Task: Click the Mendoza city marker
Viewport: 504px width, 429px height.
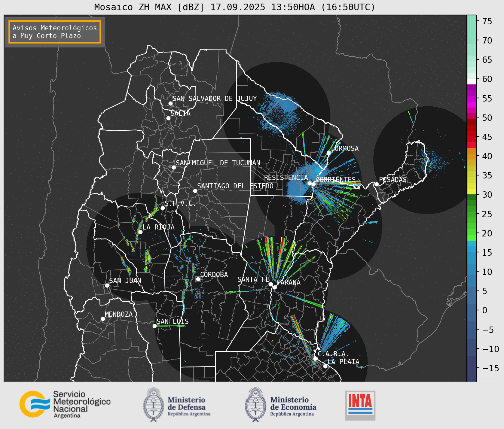Action: click(103, 319)
